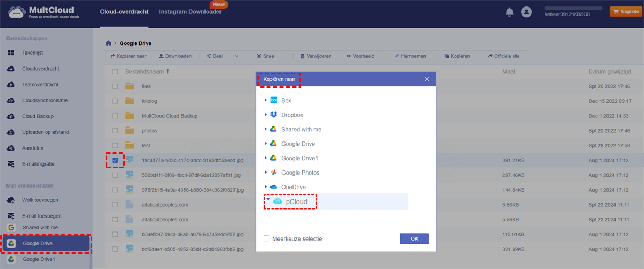Click Kopiëren naar in the toolbar
Viewport: 644px width, 269px height.
[x=128, y=56]
